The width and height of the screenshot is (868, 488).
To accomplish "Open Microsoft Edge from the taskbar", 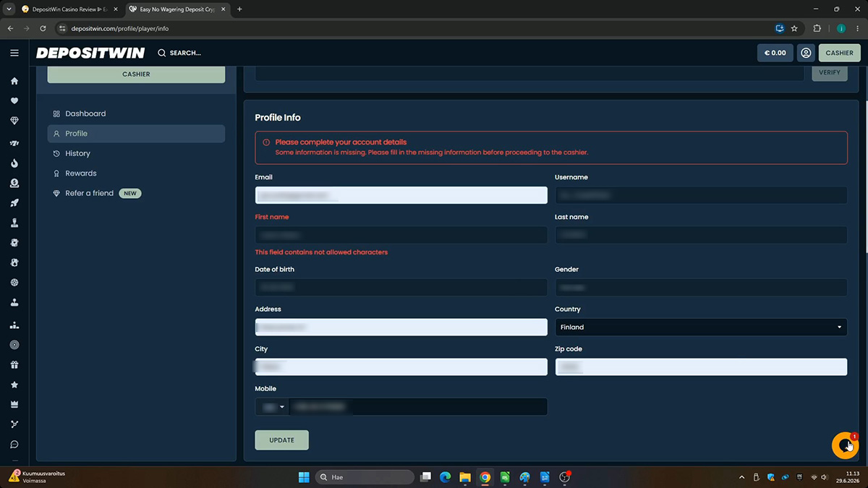I will 446,477.
